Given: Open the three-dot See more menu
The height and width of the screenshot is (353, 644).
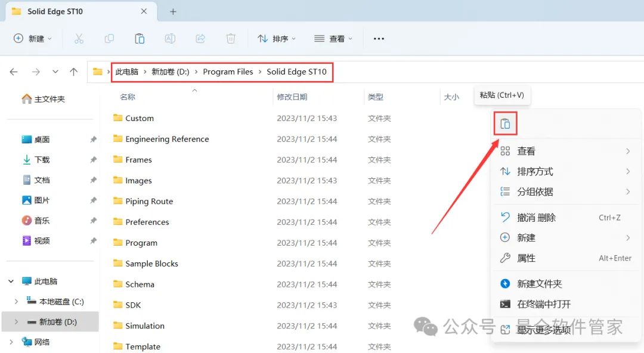Looking at the screenshot, I should coord(379,39).
